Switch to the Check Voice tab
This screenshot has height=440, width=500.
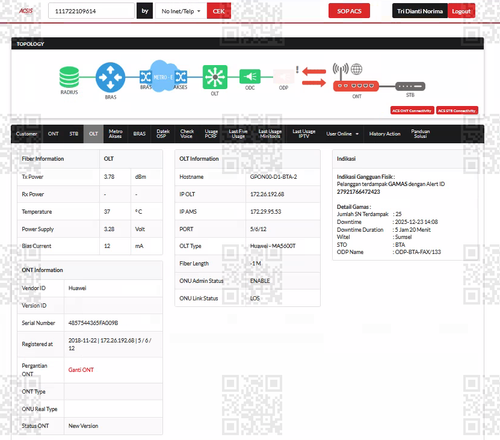click(x=187, y=134)
